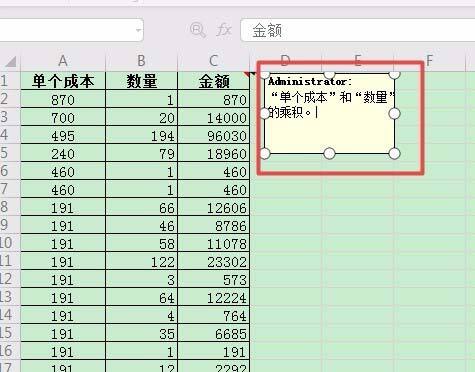Click amount cell 12606
This screenshot has height=372, width=475.
click(x=214, y=207)
